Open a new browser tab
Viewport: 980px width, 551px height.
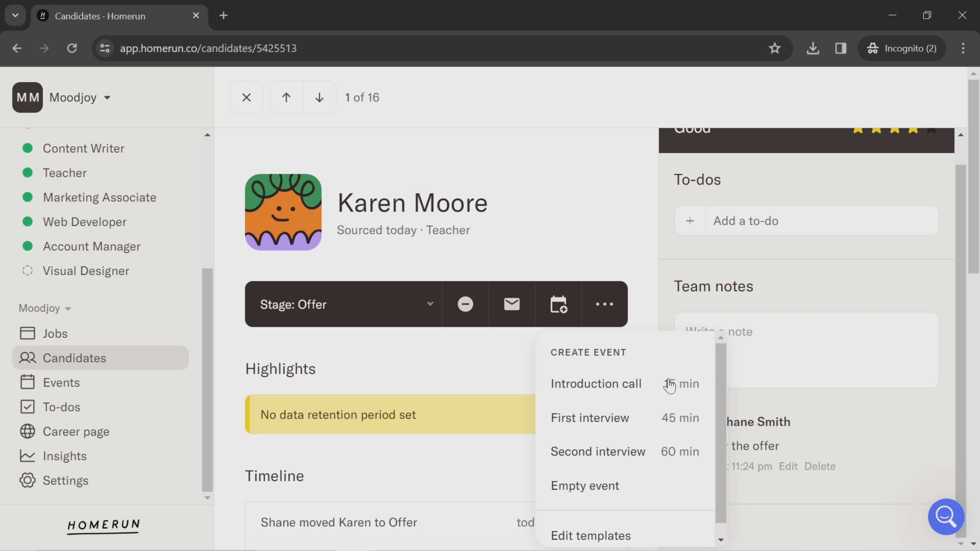(x=224, y=16)
